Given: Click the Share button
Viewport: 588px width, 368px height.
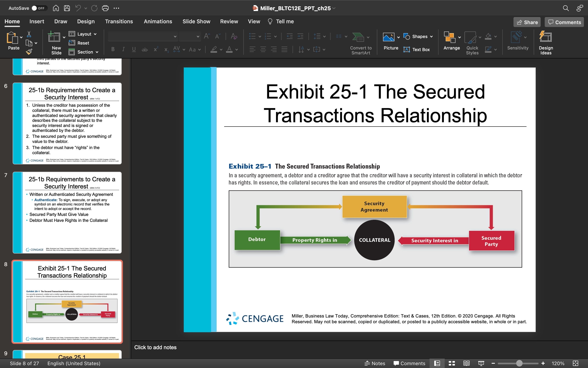Looking at the screenshot, I should point(527,22).
